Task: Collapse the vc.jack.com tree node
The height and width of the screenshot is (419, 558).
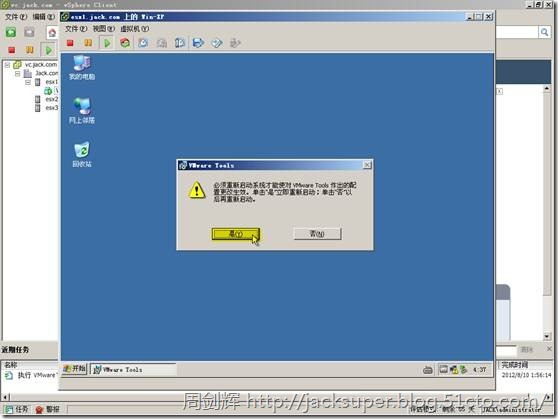Action: click(x=7, y=65)
